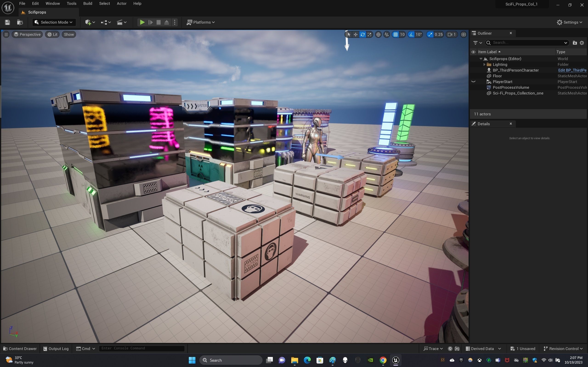Click the Save level floppy icon
Screen dimensions: 588x367
(x=7, y=22)
